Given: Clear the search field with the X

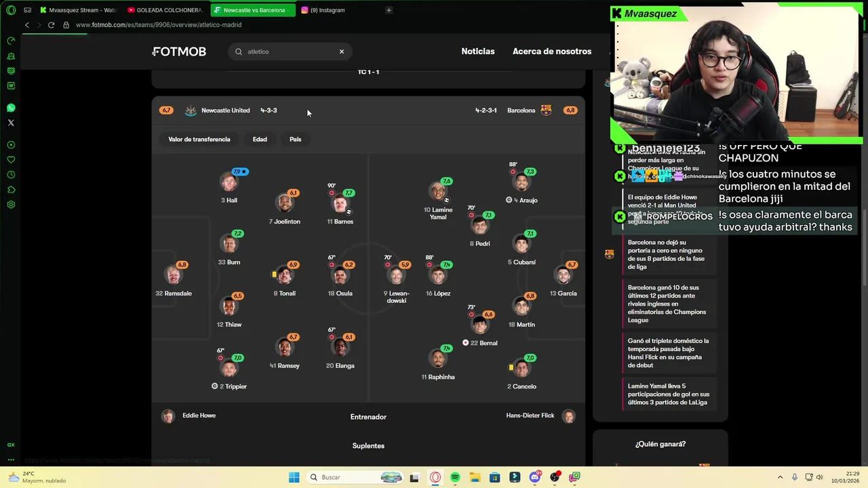Looking at the screenshot, I should click(x=342, y=52).
